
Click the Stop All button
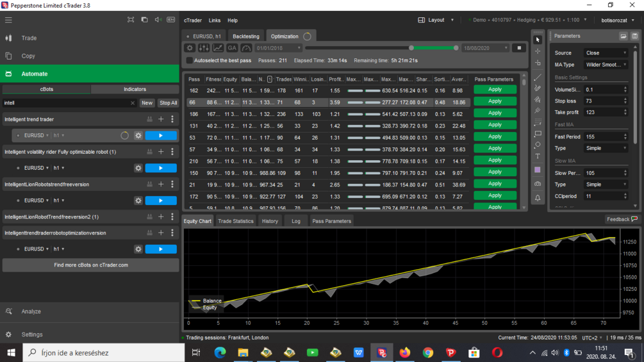pyautogui.click(x=168, y=103)
